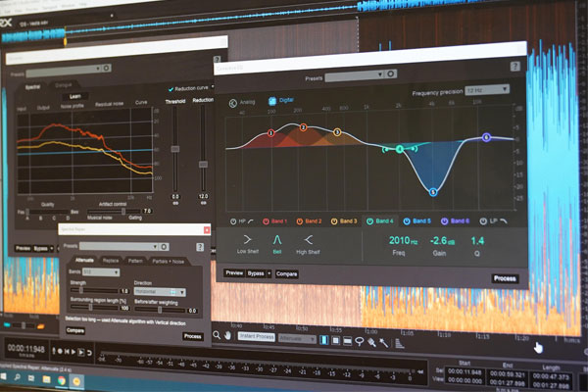Select the hand grab tool in the toolbar

tap(228, 336)
